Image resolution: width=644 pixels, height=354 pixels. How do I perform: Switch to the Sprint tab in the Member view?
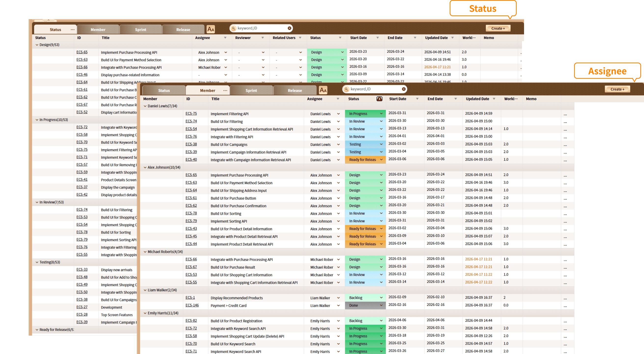pos(251,91)
